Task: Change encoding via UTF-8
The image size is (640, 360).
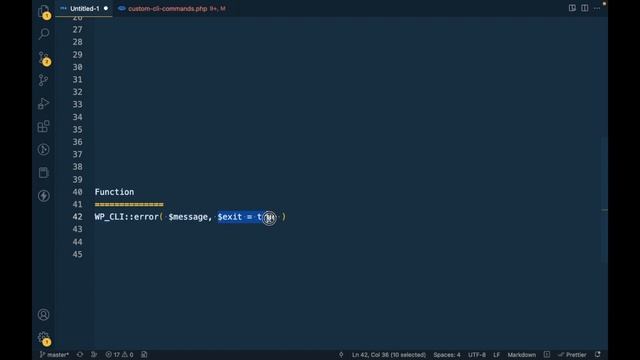Action: pos(477,355)
